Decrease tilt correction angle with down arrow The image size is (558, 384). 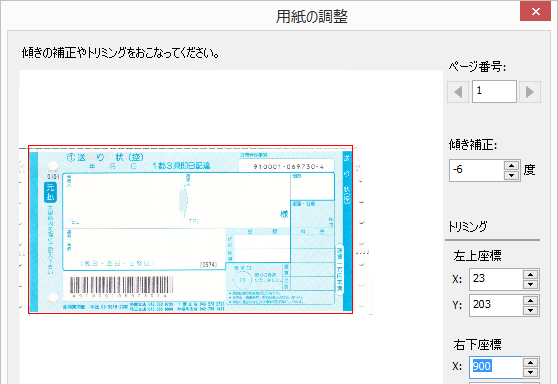[511, 175]
